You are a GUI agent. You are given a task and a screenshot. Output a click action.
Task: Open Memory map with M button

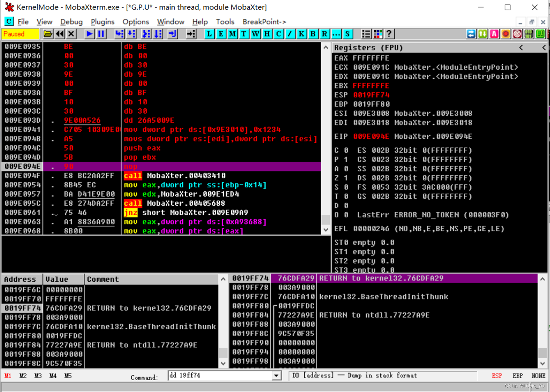232,34
